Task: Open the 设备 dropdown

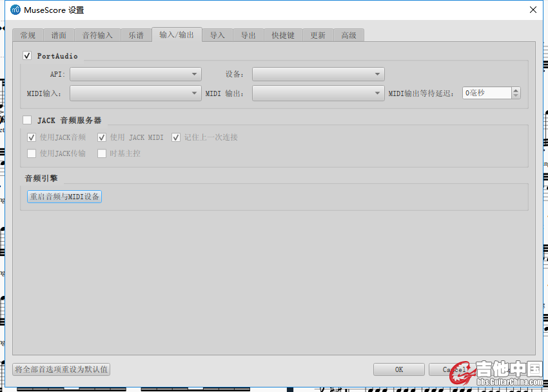Action: pos(318,74)
